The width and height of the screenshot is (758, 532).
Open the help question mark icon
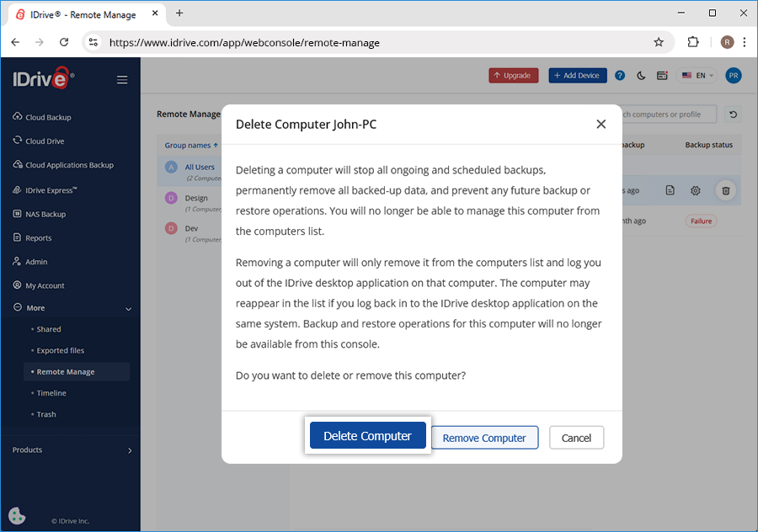(x=620, y=76)
